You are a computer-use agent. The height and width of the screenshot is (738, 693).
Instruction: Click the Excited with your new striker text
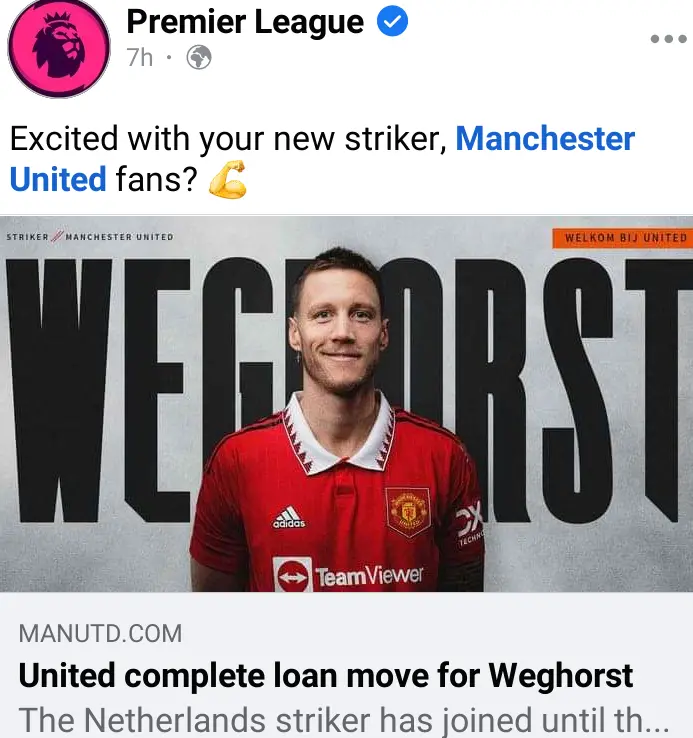click(228, 139)
